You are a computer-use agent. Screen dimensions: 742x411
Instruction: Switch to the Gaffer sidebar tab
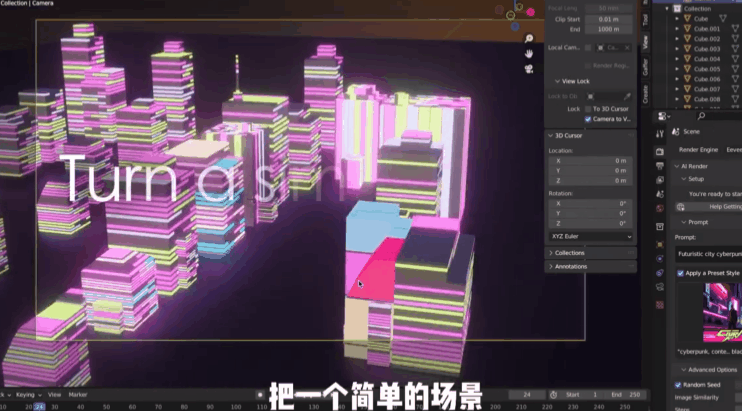click(645, 67)
